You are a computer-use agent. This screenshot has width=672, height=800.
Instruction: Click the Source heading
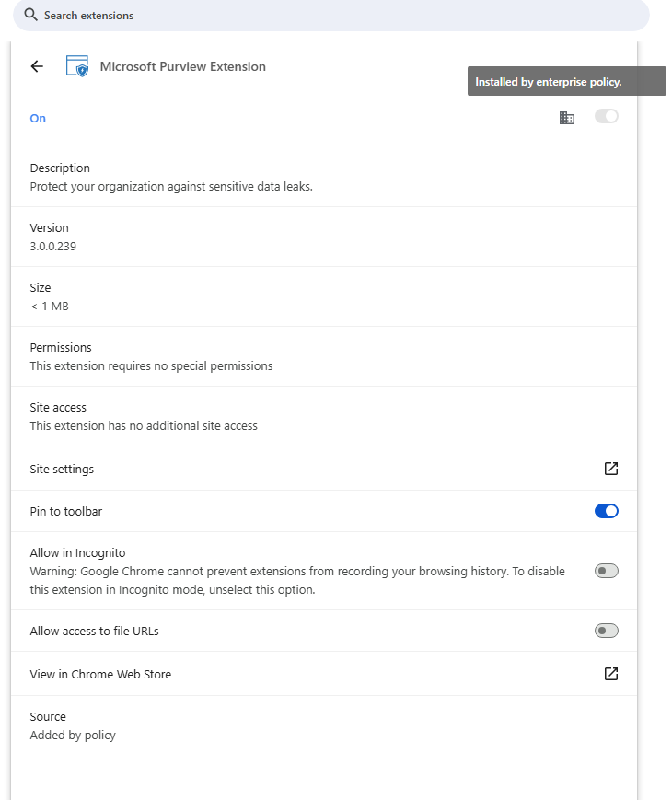coord(48,717)
